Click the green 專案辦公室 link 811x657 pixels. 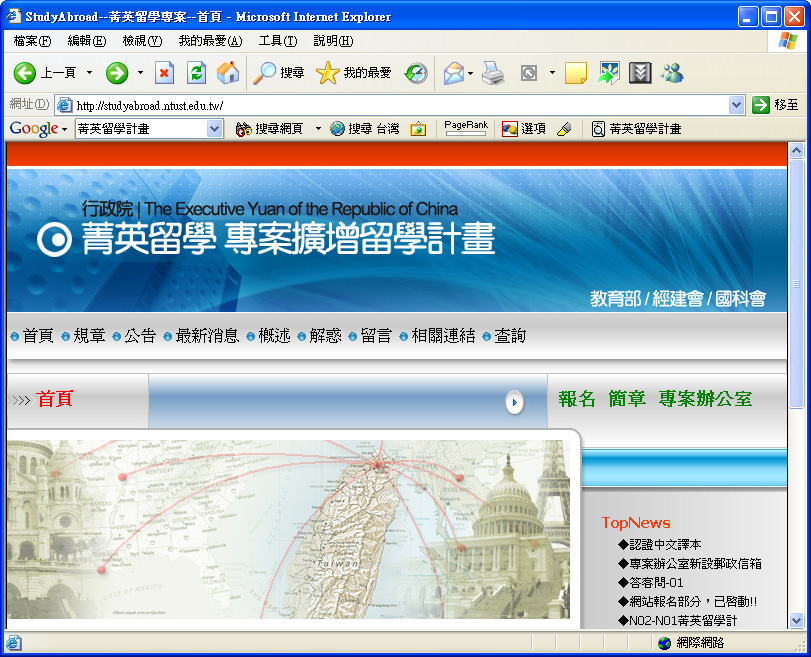pos(705,399)
